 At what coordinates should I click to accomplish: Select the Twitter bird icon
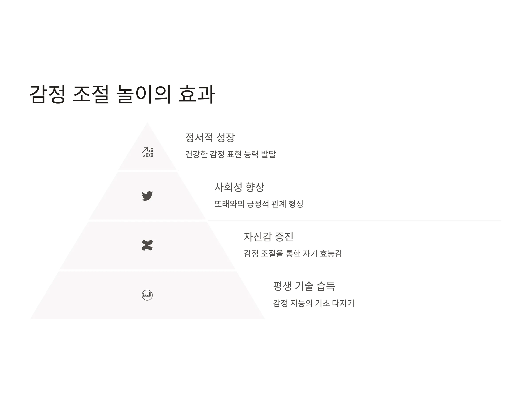147,196
